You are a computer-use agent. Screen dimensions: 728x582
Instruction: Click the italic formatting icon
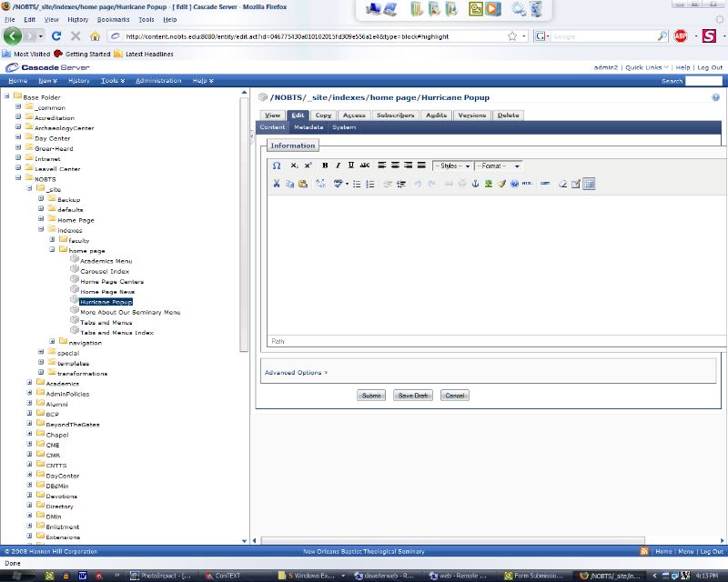338,166
